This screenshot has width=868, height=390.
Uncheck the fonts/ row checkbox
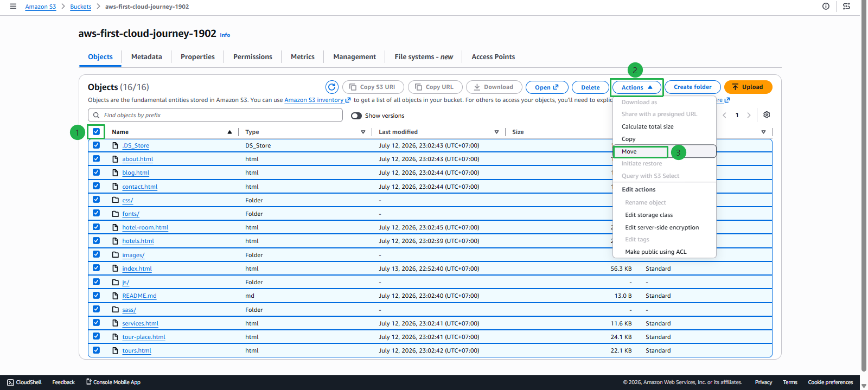coord(96,214)
